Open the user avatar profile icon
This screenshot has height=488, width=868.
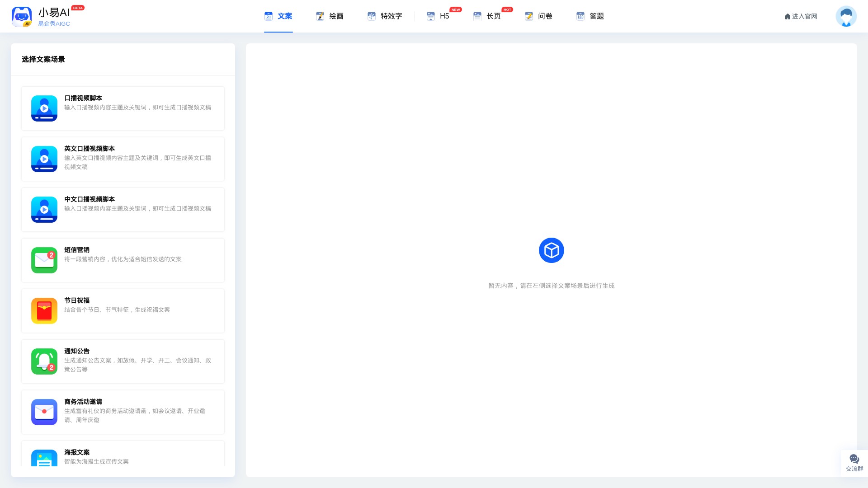tap(846, 16)
